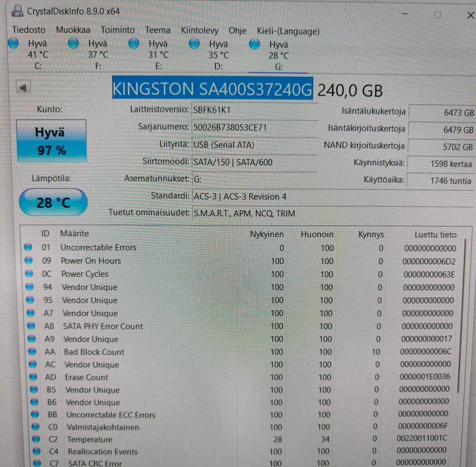Click status orb for Valmistajakohtainen row
This screenshot has height=467, width=476.
[x=36, y=427]
